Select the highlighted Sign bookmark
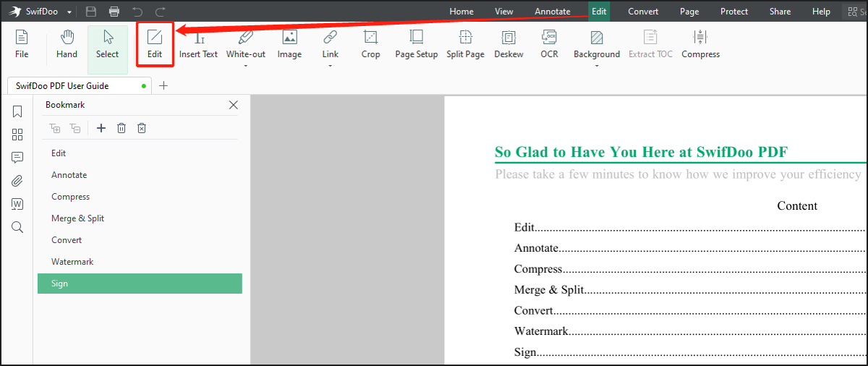 coord(140,284)
